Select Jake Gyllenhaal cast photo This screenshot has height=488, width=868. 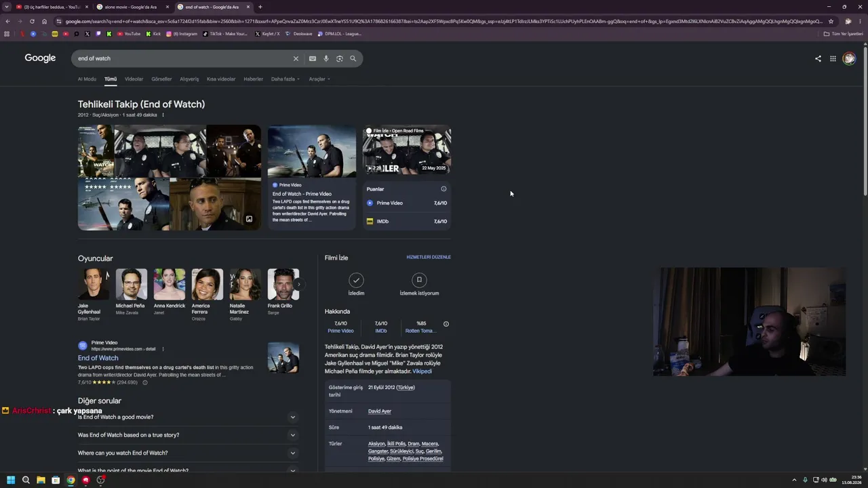pyautogui.click(x=94, y=284)
